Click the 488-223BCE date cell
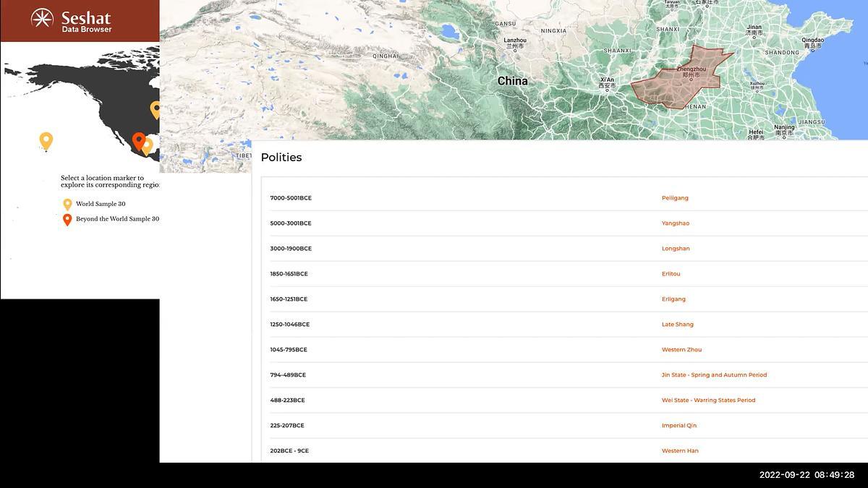868x488 pixels. click(287, 401)
